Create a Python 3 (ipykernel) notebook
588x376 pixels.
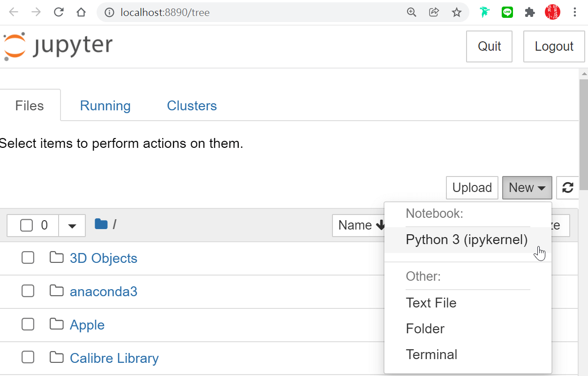coord(467,240)
